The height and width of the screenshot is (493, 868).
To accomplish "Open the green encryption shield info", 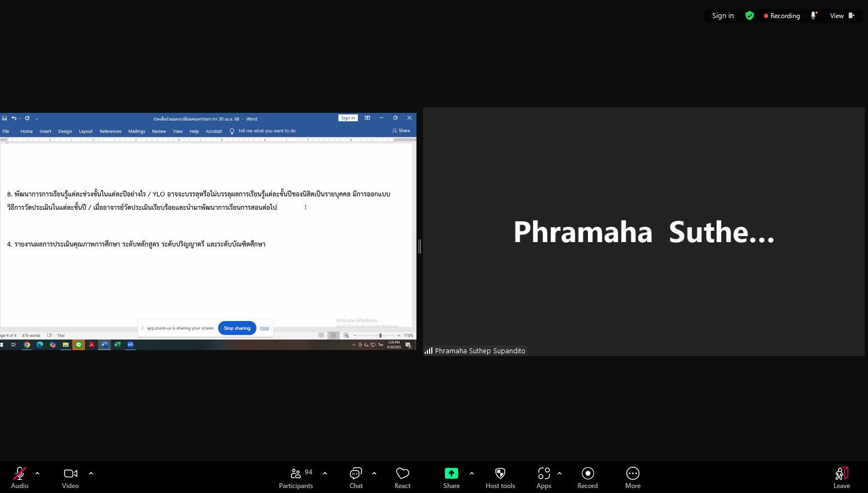I will [750, 16].
